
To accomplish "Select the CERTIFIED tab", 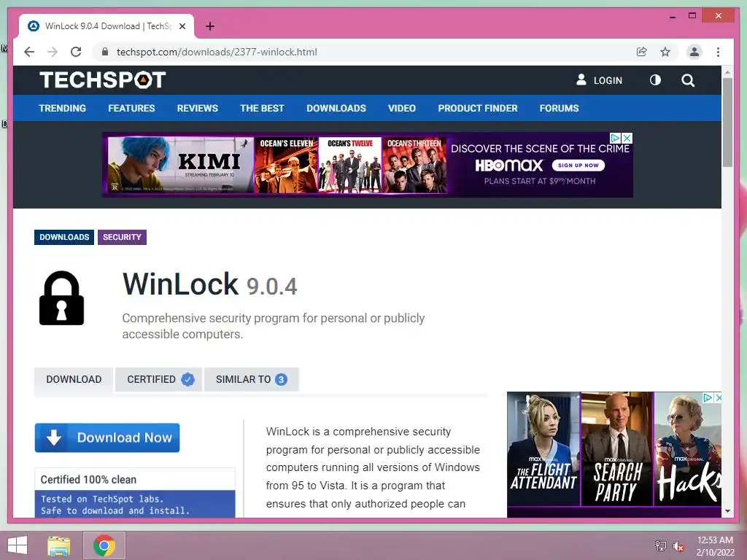I will click(158, 379).
